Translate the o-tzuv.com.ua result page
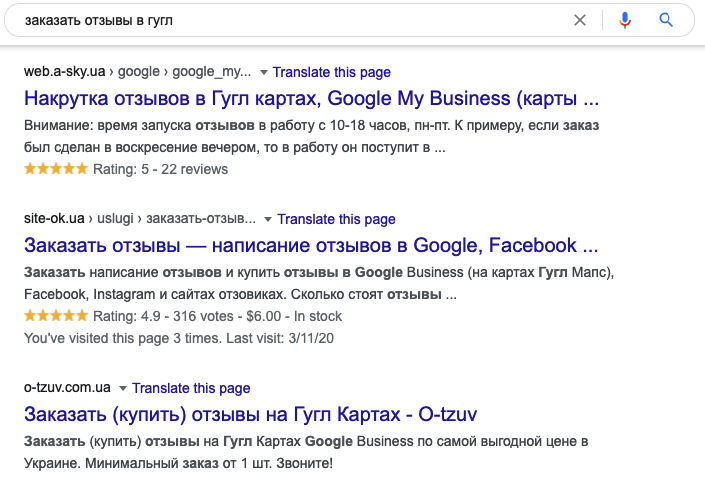The image size is (705, 490). point(191,388)
